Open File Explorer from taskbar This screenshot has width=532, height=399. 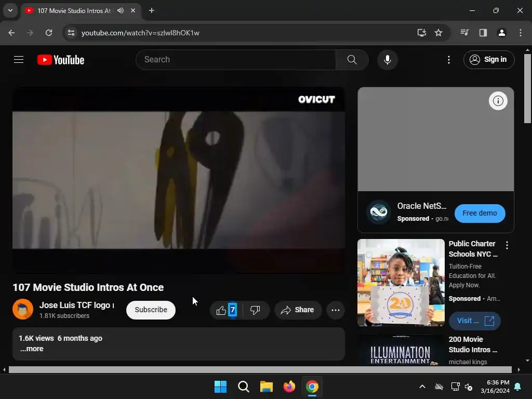(267, 387)
